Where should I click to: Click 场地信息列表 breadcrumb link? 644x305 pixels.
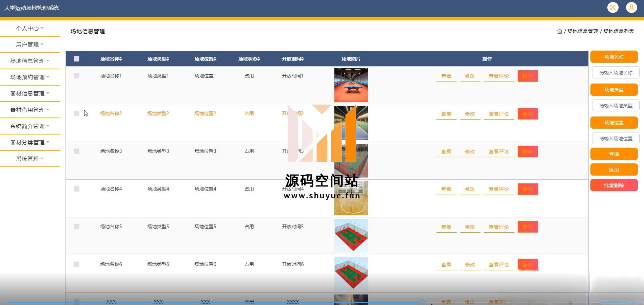(619, 31)
